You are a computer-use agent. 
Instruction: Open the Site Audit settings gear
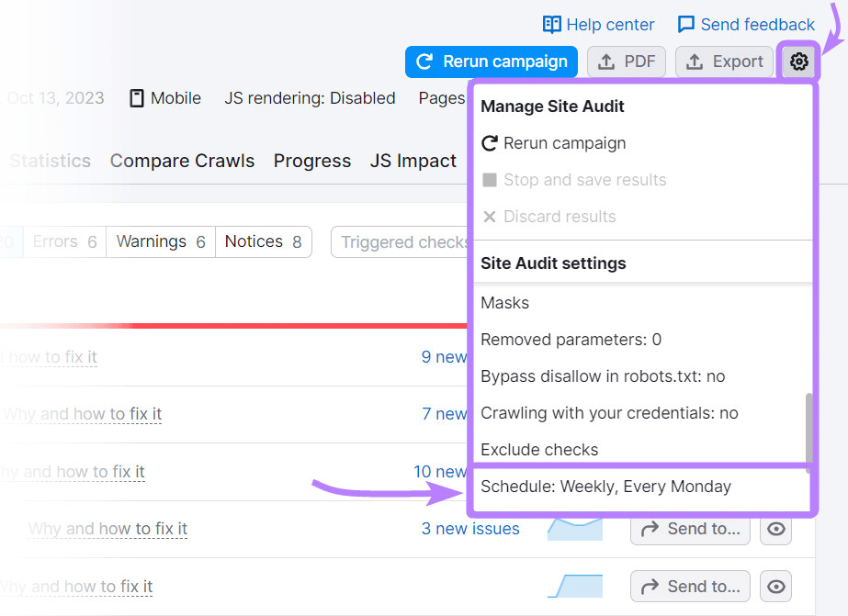[799, 62]
